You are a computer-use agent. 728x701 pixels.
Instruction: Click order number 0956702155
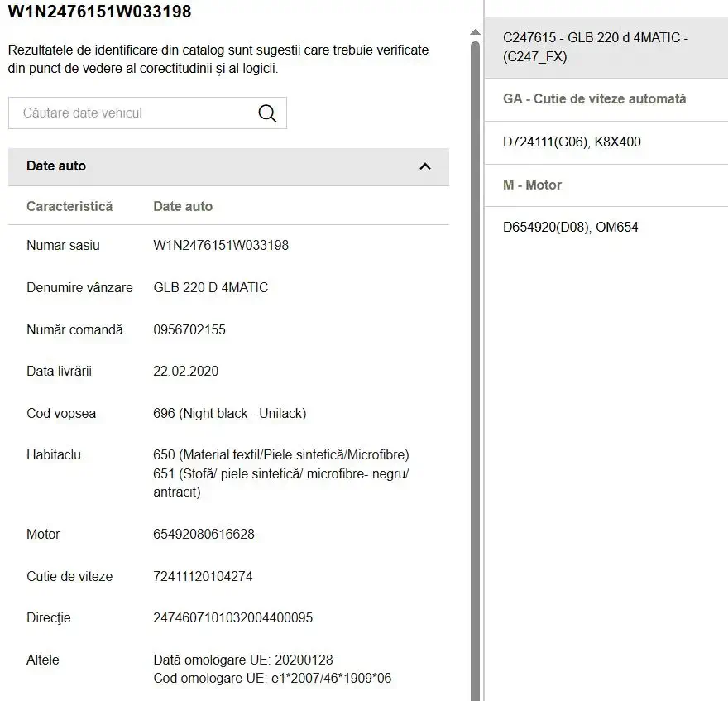(189, 330)
